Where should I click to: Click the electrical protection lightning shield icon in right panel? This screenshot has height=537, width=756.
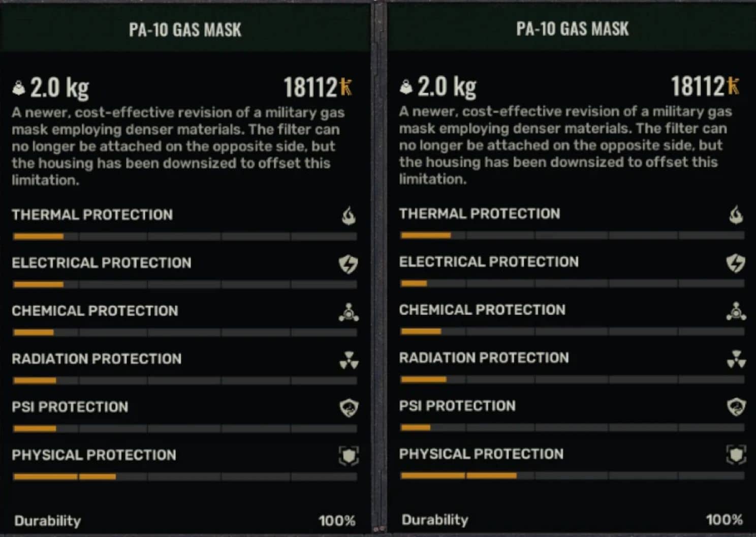pos(735,263)
